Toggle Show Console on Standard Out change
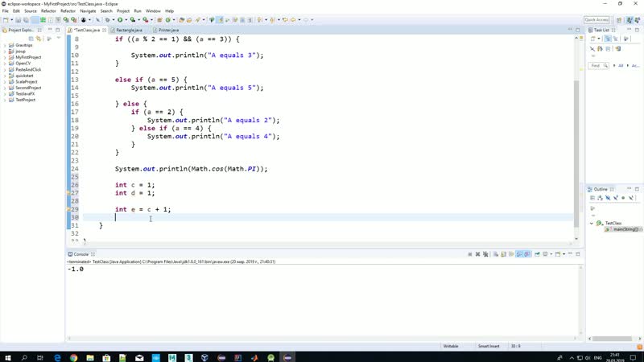Screen dimensions: 644x362 pyautogui.click(x=519, y=254)
